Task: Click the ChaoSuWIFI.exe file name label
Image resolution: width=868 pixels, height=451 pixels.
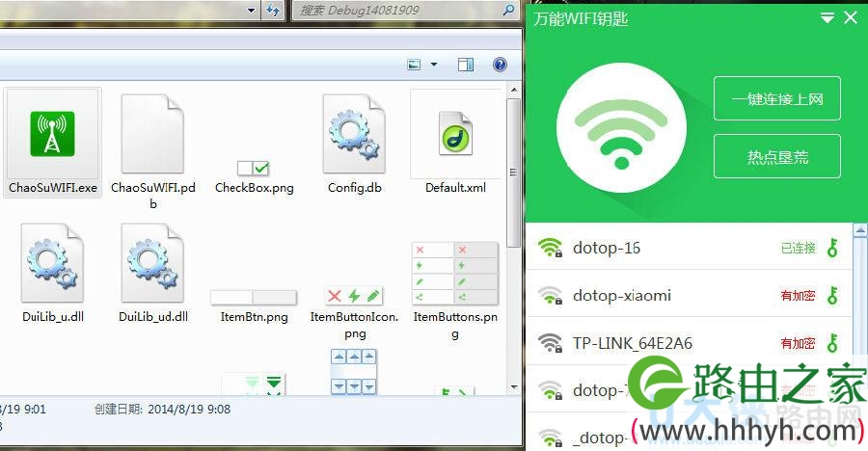Action: click(x=53, y=188)
